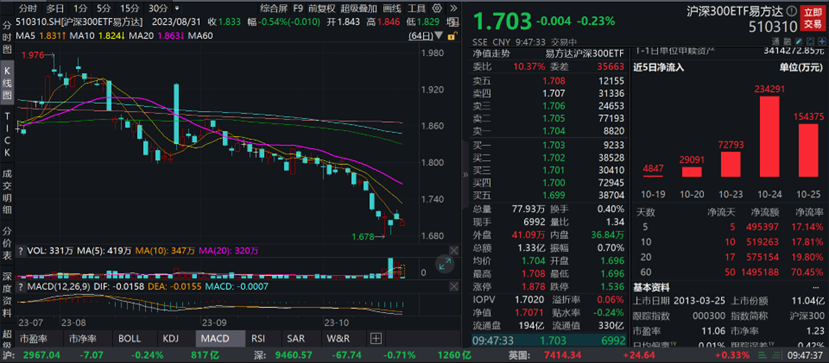The width and height of the screenshot is (829, 363).
Task: Open the 成交明细 sidebar tab
Action: pos(7,193)
